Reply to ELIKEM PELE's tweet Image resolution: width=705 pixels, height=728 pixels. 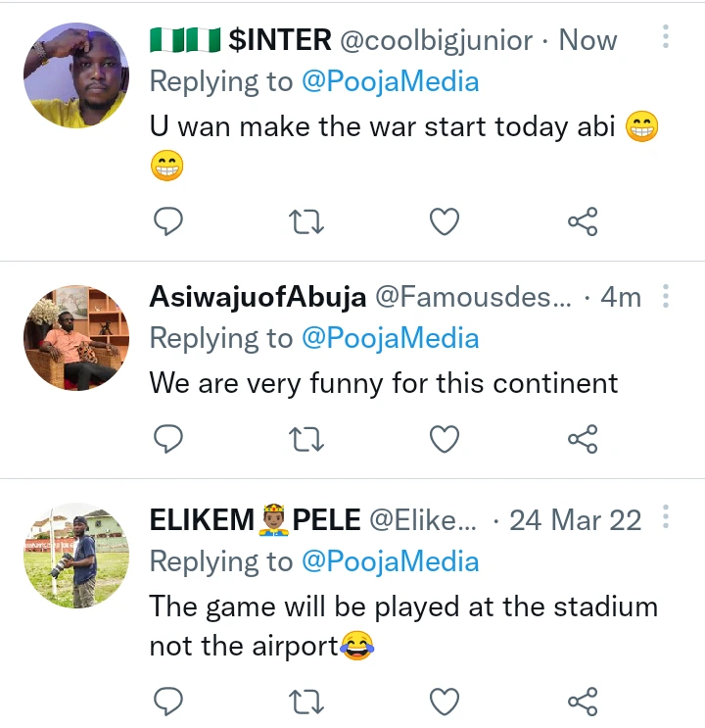[x=169, y=701]
